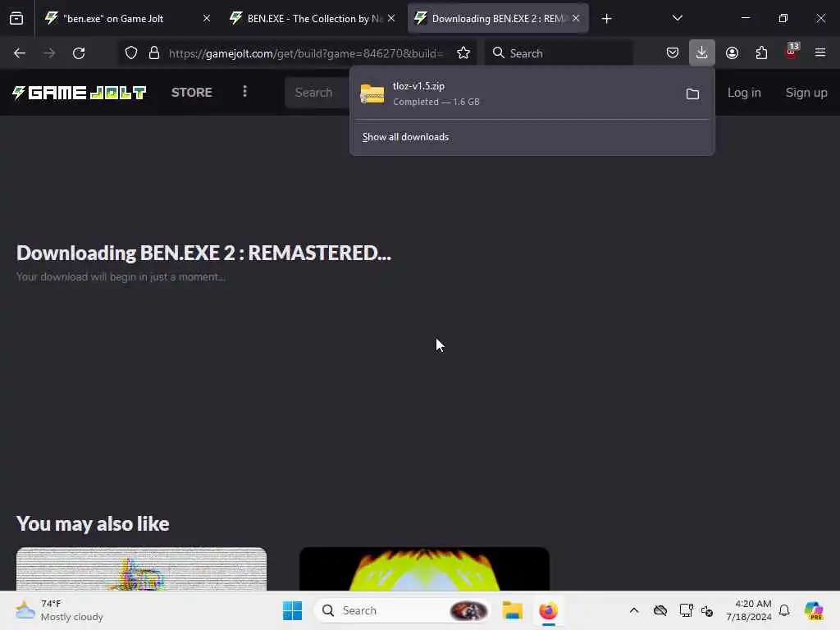The image size is (840, 630).
Task: Go back to previous page
Action: 20,53
